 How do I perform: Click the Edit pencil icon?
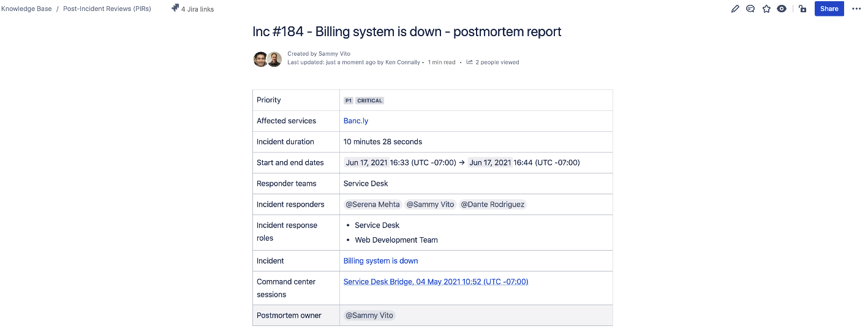coord(735,9)
